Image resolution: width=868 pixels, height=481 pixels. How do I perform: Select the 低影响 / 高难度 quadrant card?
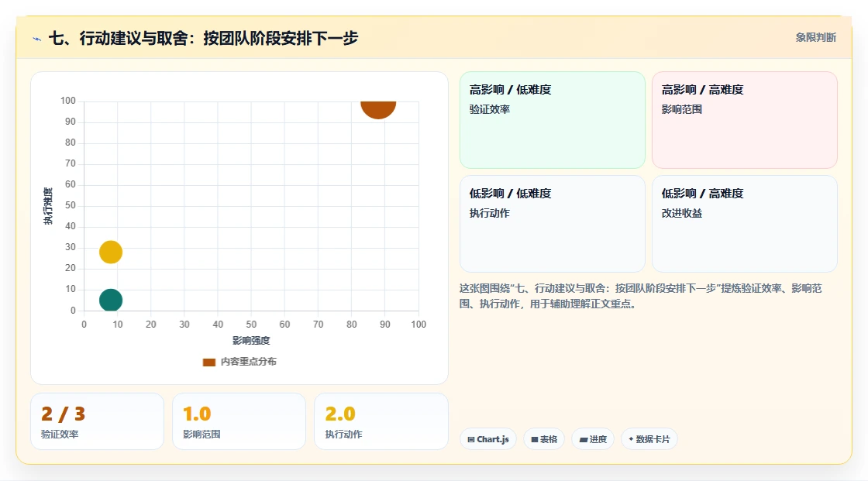(x=744, y=224)
